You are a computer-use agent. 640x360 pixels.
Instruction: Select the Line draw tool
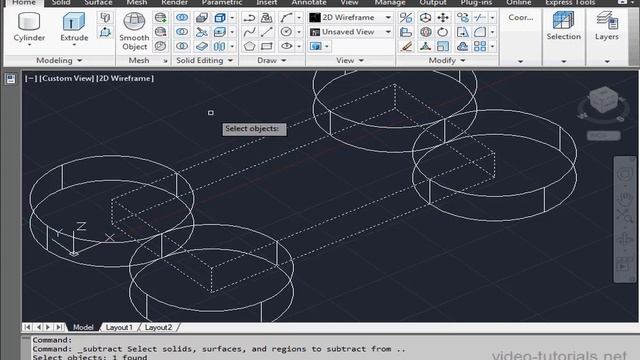(x=267, y=32)
